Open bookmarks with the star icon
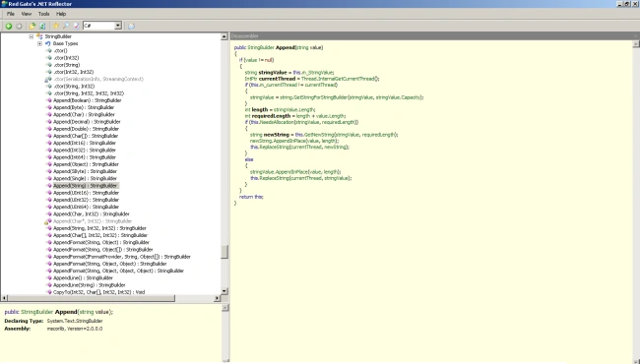Screen dimensions: 640x364 point(56,26)
